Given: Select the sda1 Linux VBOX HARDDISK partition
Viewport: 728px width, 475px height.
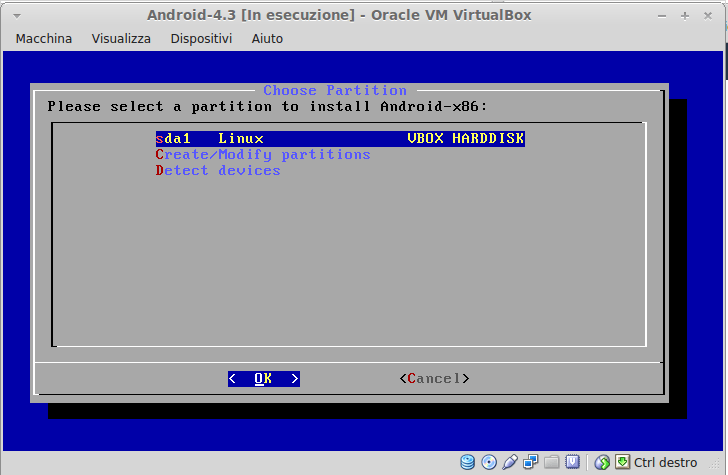Looking at the screenshot, I should [340, 138].
